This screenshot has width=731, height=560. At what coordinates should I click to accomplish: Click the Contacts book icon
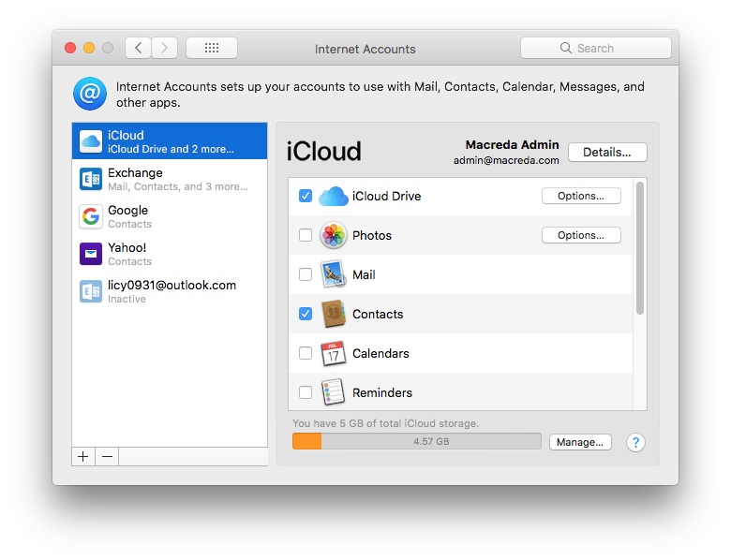coord(334,314)
